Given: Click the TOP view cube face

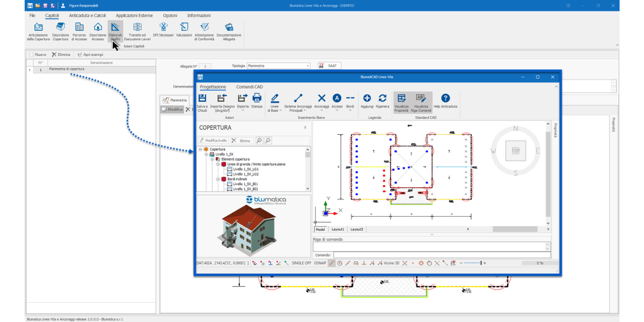Looking at the screenshot, I should 516,151.
